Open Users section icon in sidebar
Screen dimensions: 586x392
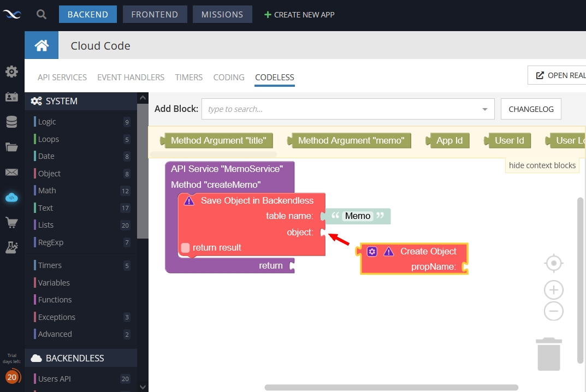(11, 97)
